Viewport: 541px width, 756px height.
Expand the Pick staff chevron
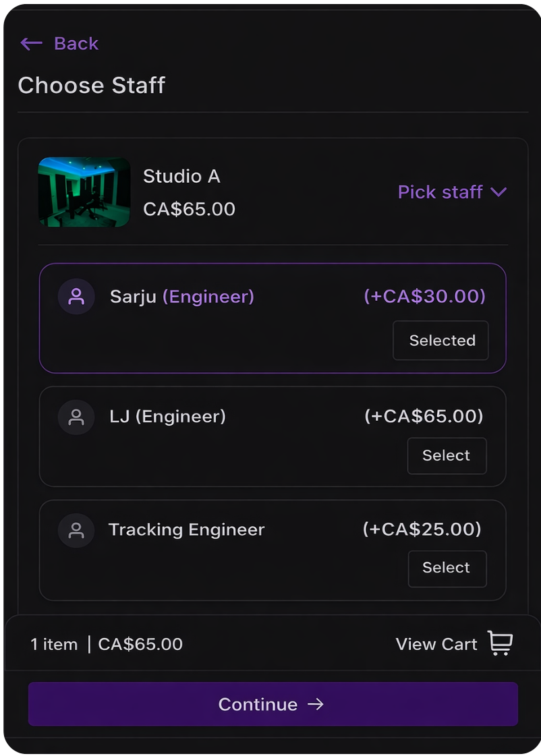499,192
